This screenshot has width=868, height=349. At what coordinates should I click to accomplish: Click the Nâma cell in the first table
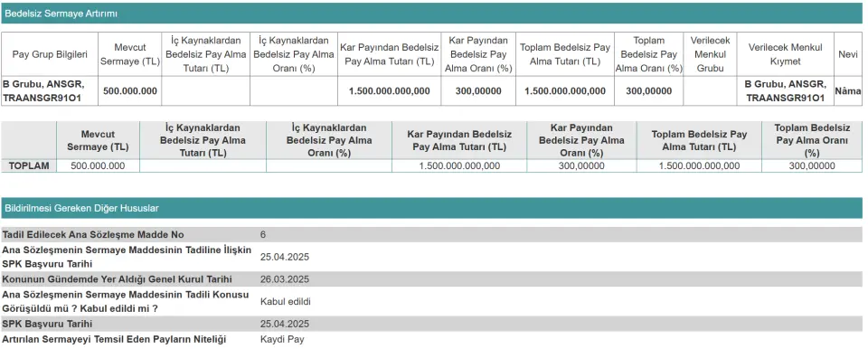point(847,90)
